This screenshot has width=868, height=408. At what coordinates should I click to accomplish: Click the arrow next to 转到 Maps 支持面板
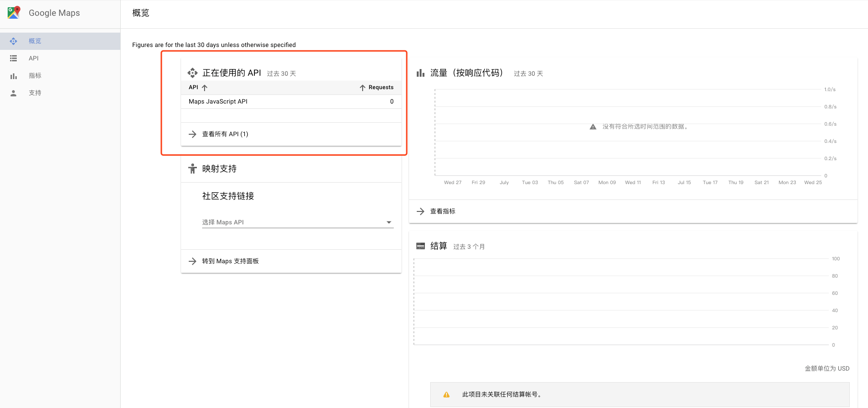(193, 261)
